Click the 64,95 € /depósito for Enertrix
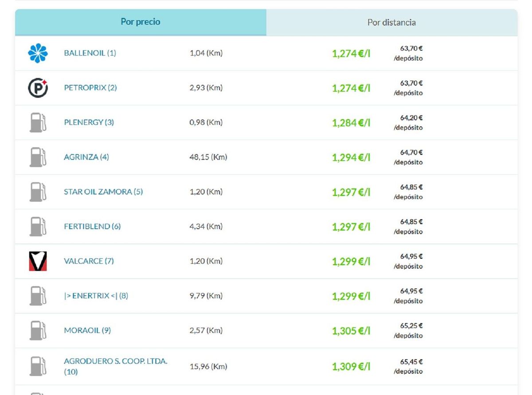Viewport: 532px width, 395px height. coord(408,296)
